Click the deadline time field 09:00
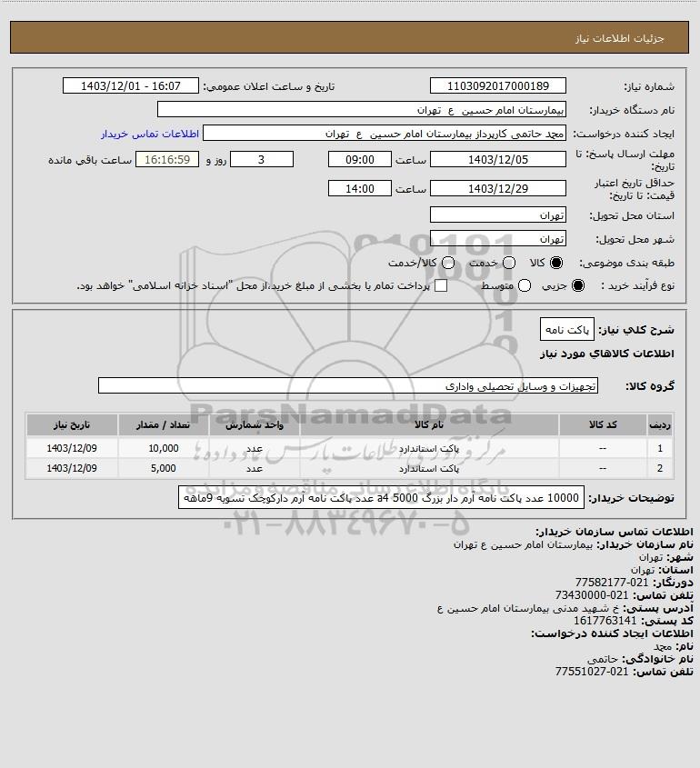The width and height of the screenshot is (700, 768). pos(360,159)
